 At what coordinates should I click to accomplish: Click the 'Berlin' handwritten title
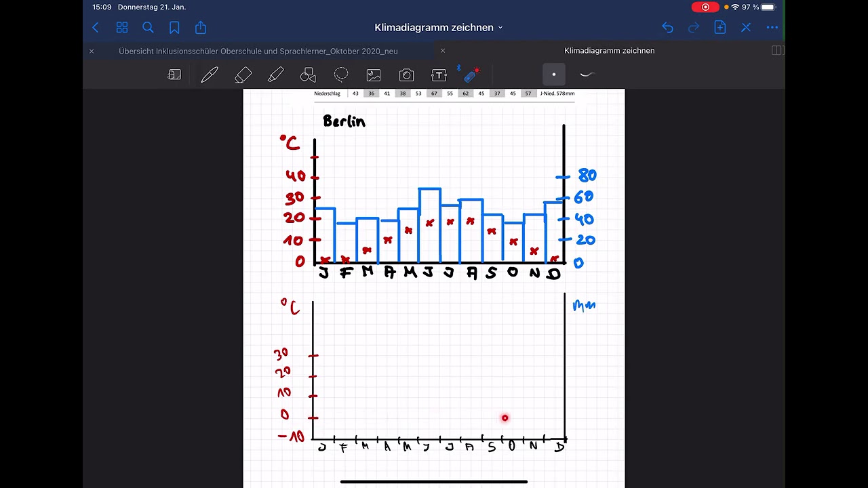click(344, 121)
